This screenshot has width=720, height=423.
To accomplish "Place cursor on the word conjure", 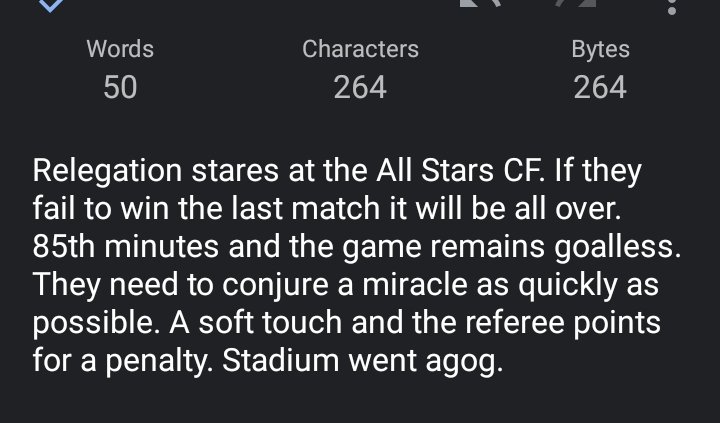I will click(x=275, y=286).
